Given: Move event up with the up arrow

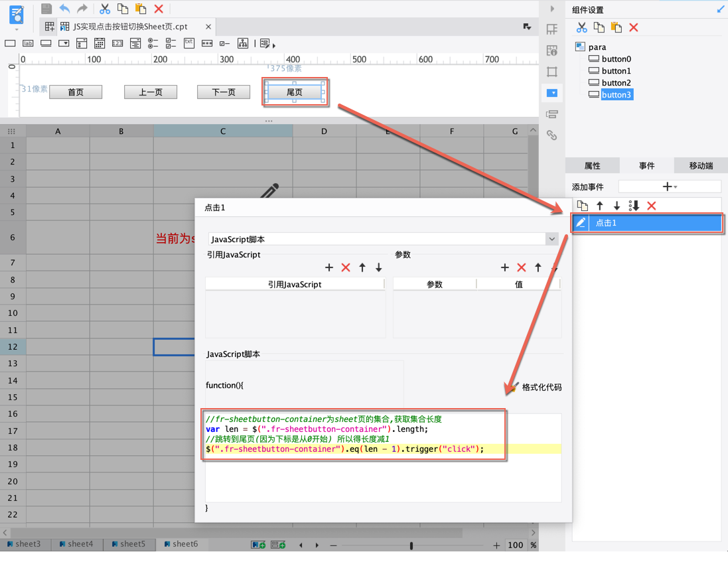Looking at the screenshot, I should point(600,206).
